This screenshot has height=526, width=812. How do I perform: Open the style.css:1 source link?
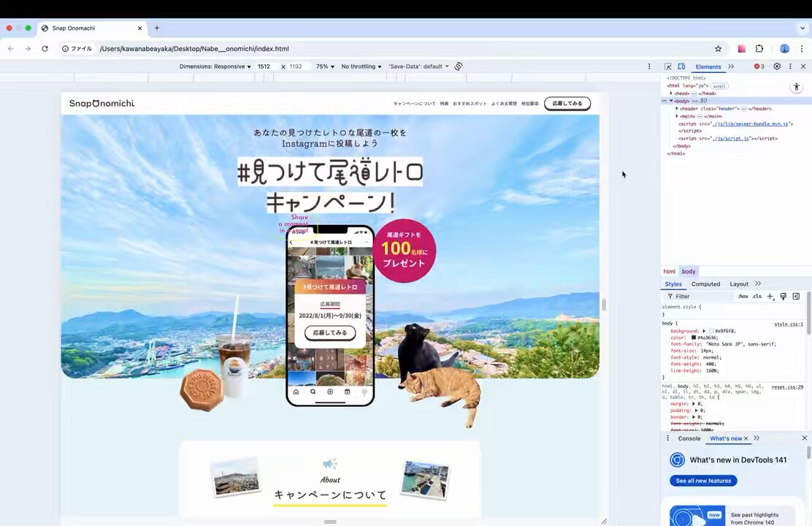click(x=788, y=324)
